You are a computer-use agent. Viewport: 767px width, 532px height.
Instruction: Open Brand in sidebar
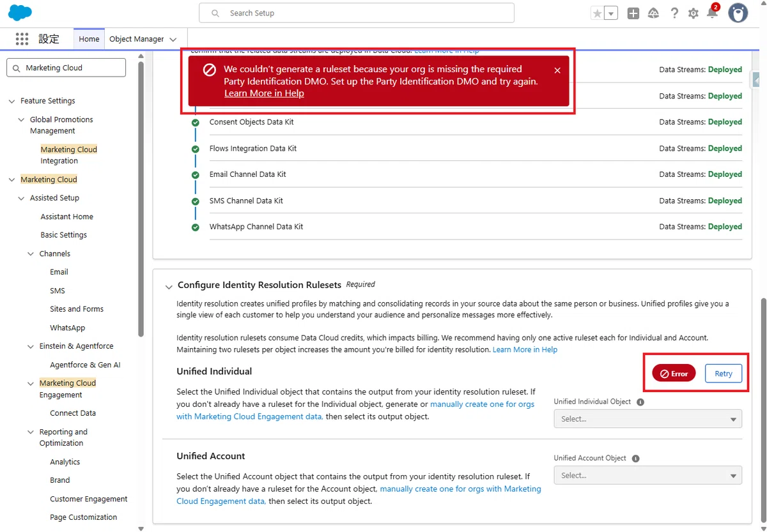tap(60, 480)
